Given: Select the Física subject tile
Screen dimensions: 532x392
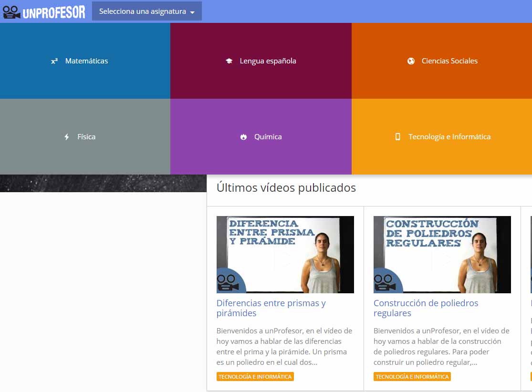Looking at the screenshot, I should 85,136.
